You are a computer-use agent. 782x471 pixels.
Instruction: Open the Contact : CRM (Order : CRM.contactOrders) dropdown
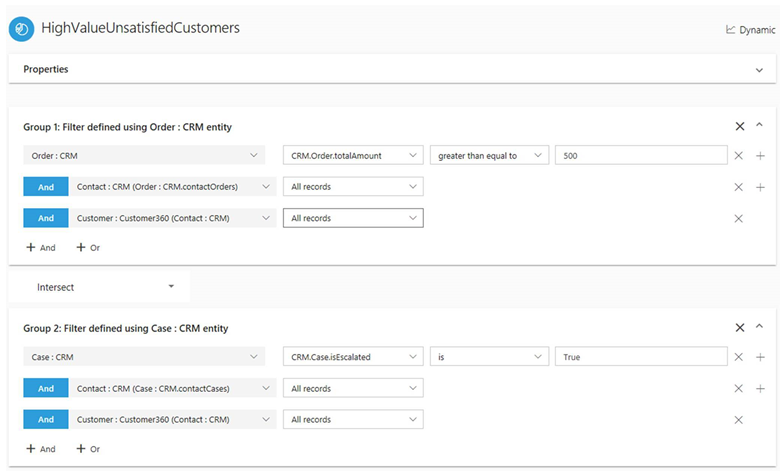(x=173, y=187)
